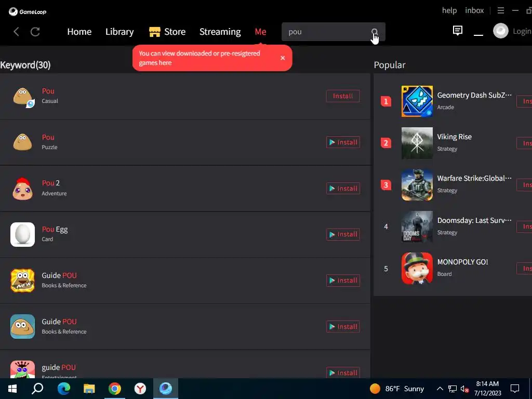Click GameLoop taskbar icon
The height and width of the screenshot is (399, 532).
[166, 389]
